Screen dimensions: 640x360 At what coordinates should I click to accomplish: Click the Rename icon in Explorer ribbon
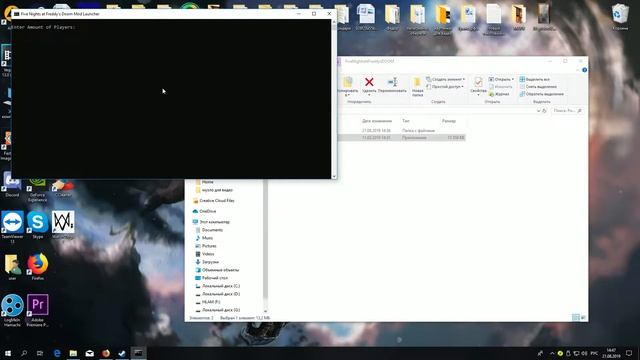pos(392,82)
